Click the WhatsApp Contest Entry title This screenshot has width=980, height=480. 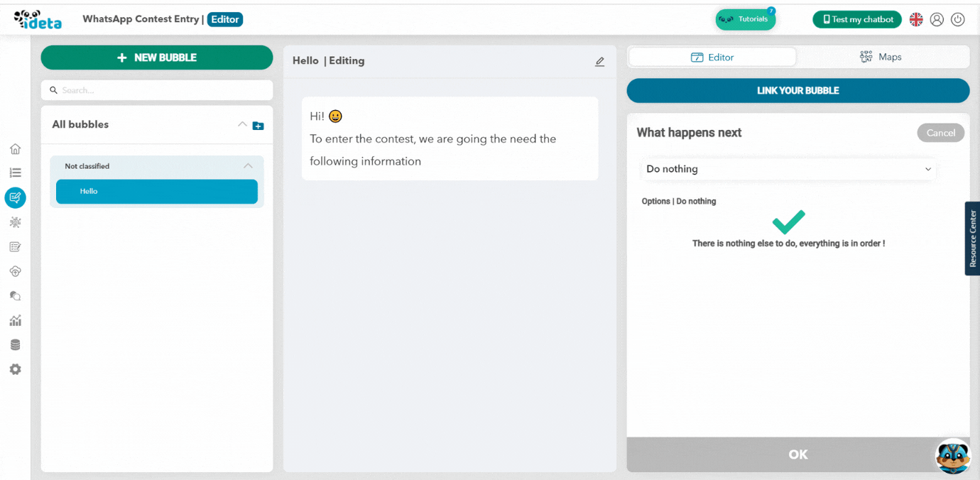coord(141,19)
